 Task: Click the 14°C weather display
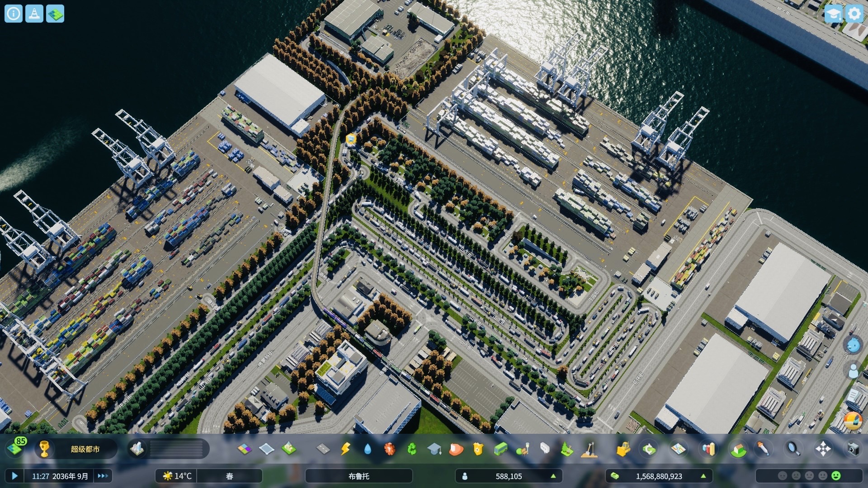pyautogui.click(x=177, y=476)
